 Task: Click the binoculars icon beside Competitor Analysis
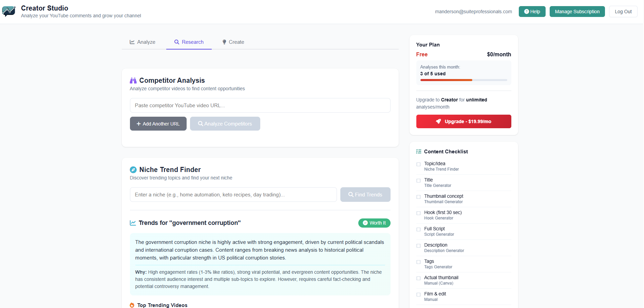coord(133,80)
